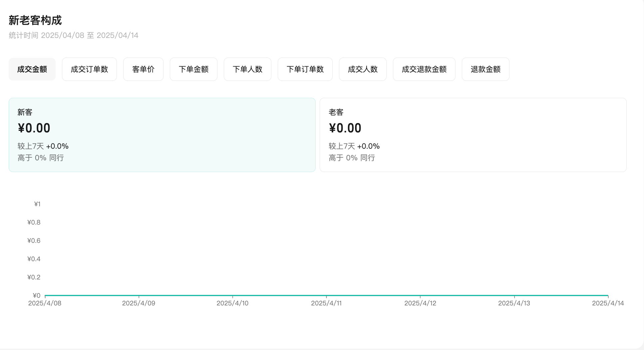The image size is (644, 350).
Task: Switch to 下单人数 metric
Action: tap(247, 69)
